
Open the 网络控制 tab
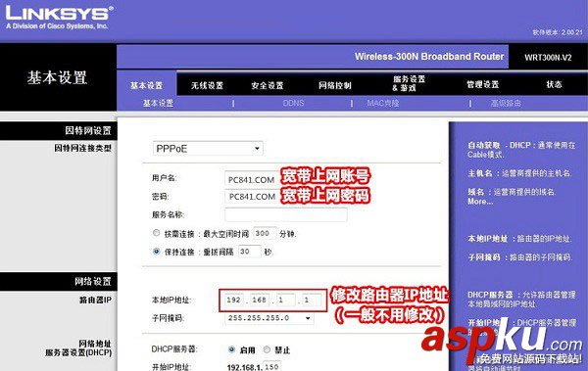coord(335,86)
